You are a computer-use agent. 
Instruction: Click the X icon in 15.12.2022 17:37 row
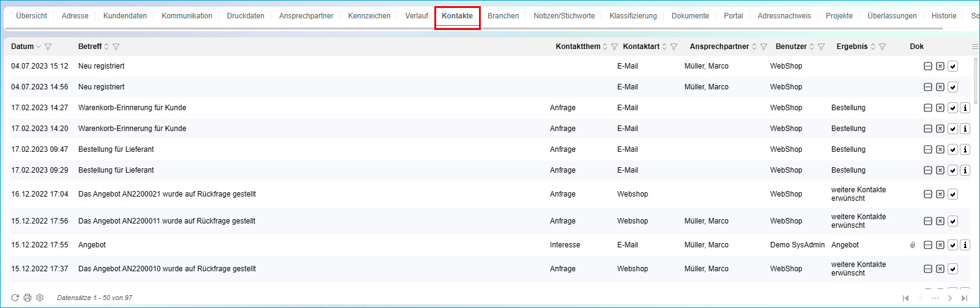click(x=940, y=269)
